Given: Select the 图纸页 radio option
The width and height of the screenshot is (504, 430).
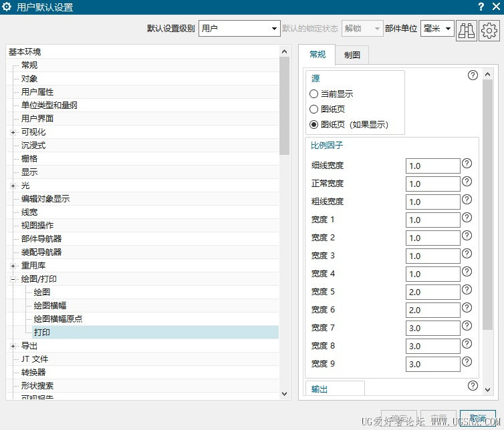Looking at the screenshot, I should (x=314, y=109).
